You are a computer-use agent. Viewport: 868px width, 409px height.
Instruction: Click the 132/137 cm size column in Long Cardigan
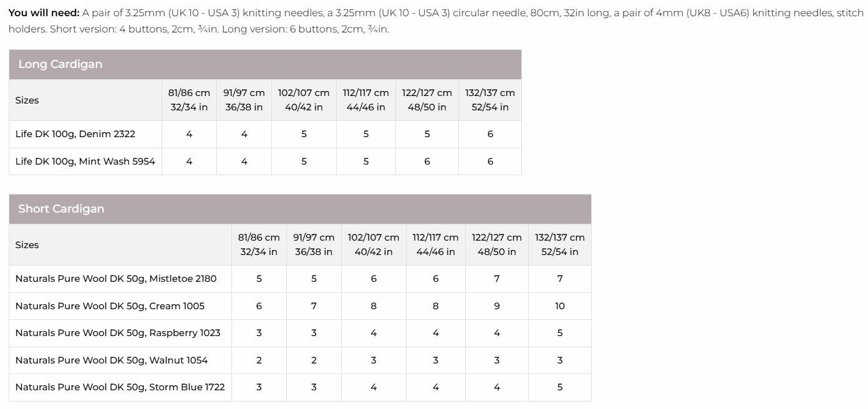click(x=490, y=100)
